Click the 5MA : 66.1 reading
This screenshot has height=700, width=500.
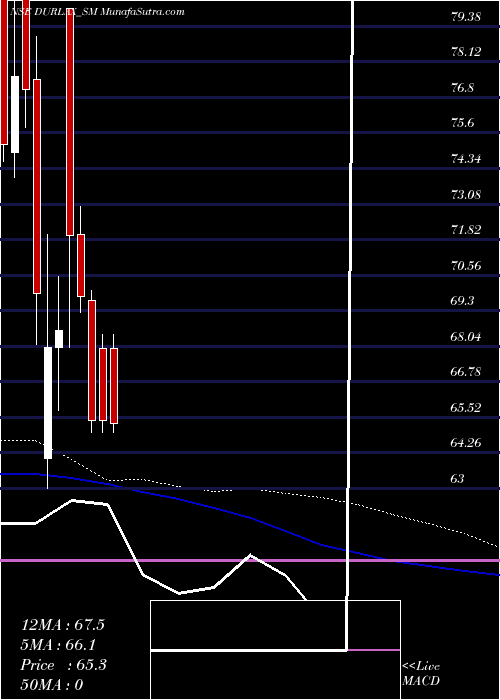point(58,645)
